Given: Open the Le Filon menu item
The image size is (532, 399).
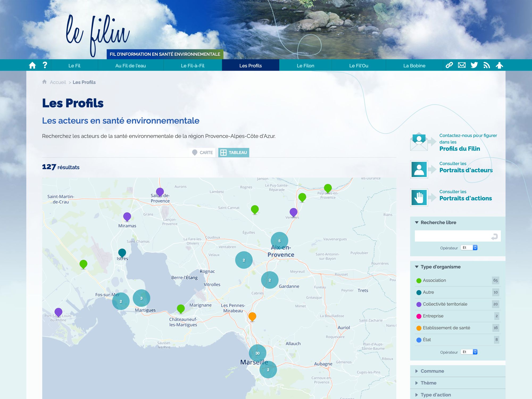Looking at the screenshot, I should click(x=305, y=66).
